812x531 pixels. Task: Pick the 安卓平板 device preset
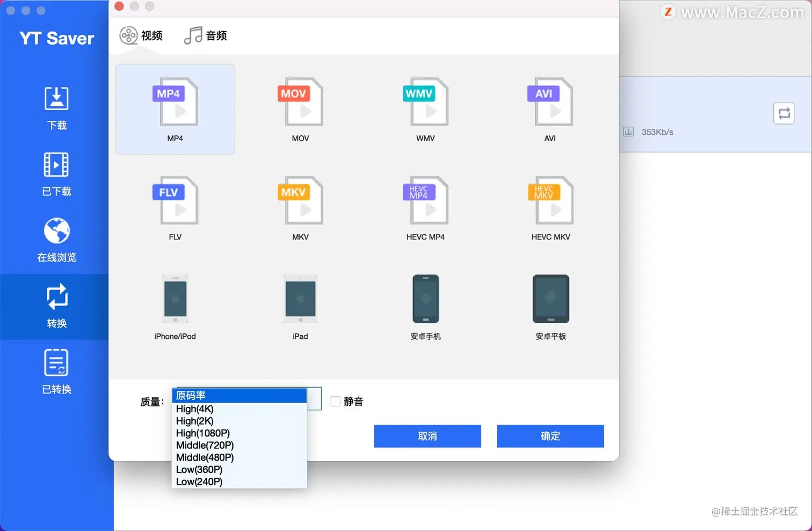click(550, 299)
